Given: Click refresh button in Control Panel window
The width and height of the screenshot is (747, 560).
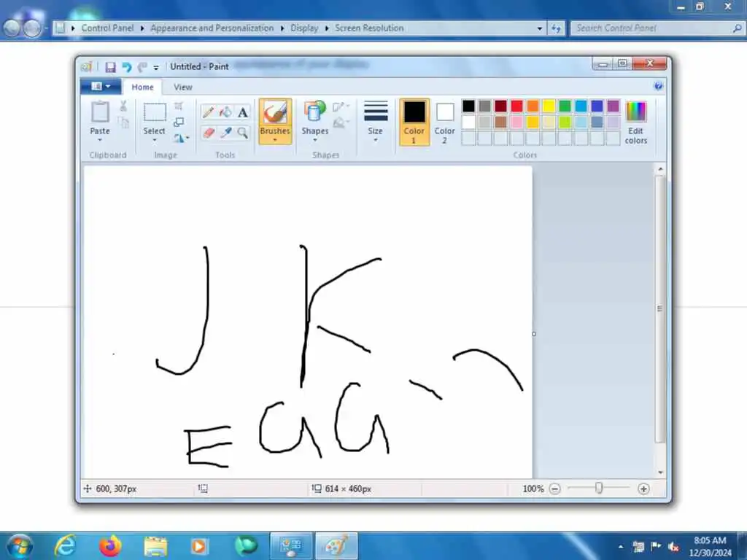Looking at the screenshot, I should (556, 28).
